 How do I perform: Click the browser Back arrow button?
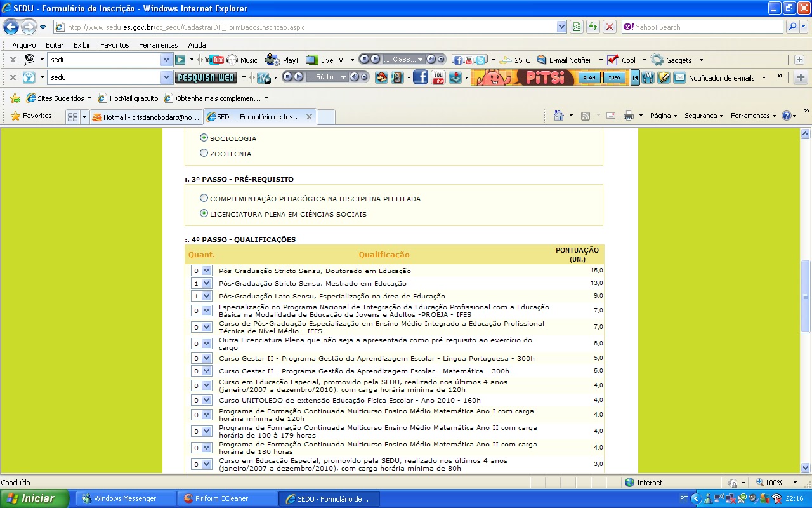pos(11,27)
